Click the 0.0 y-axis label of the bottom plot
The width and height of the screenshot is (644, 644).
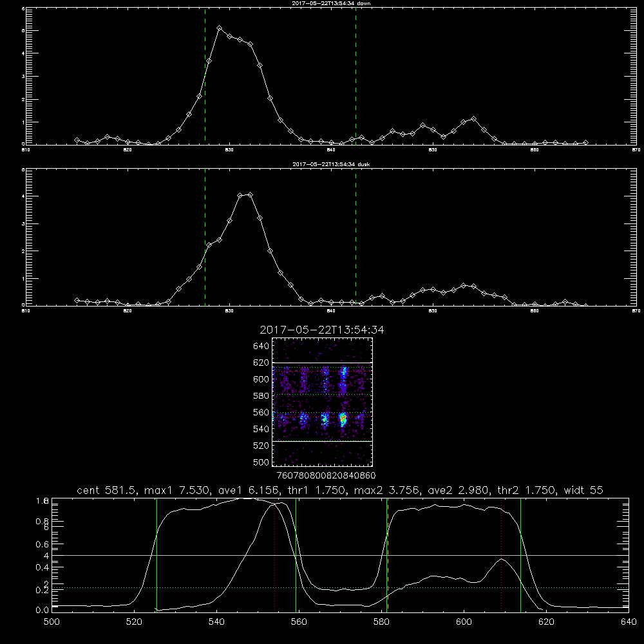(x=43, y=610)
